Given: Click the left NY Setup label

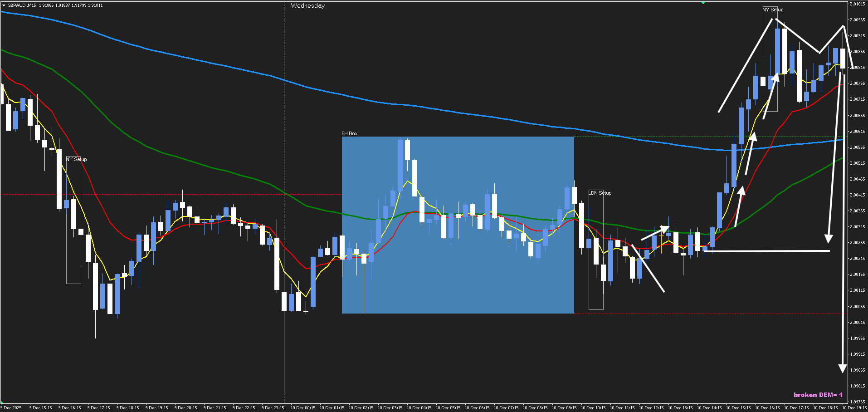Looking at the screenshot, I should coord(76,159).
